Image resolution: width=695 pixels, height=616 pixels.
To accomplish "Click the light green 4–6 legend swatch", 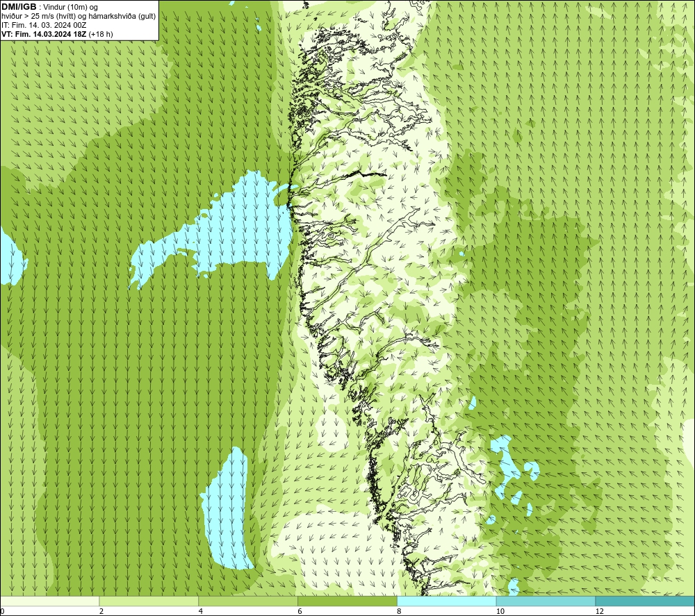I will [x=248, y=601].
